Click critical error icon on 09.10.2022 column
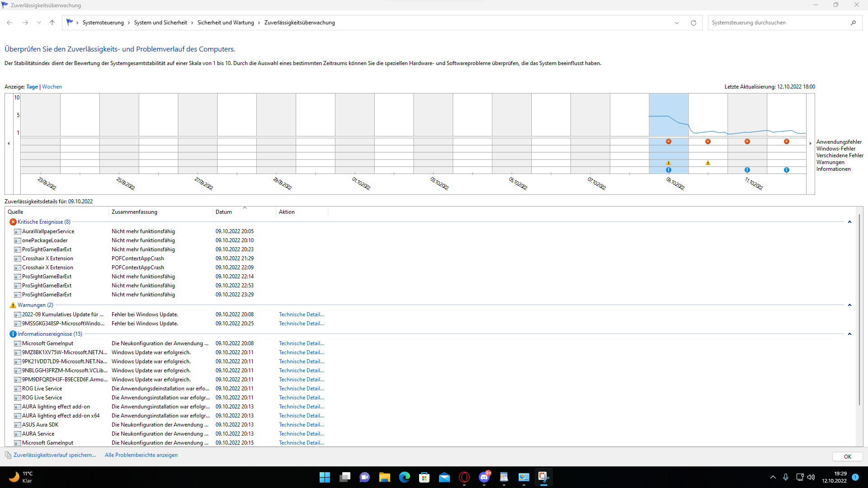The image size is (868, 488). 669,141
